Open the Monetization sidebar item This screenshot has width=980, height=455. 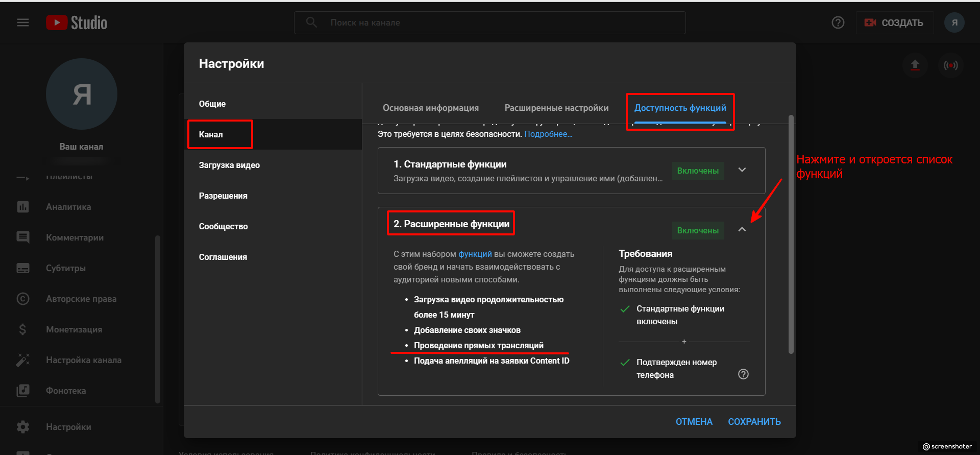(74, 329)
